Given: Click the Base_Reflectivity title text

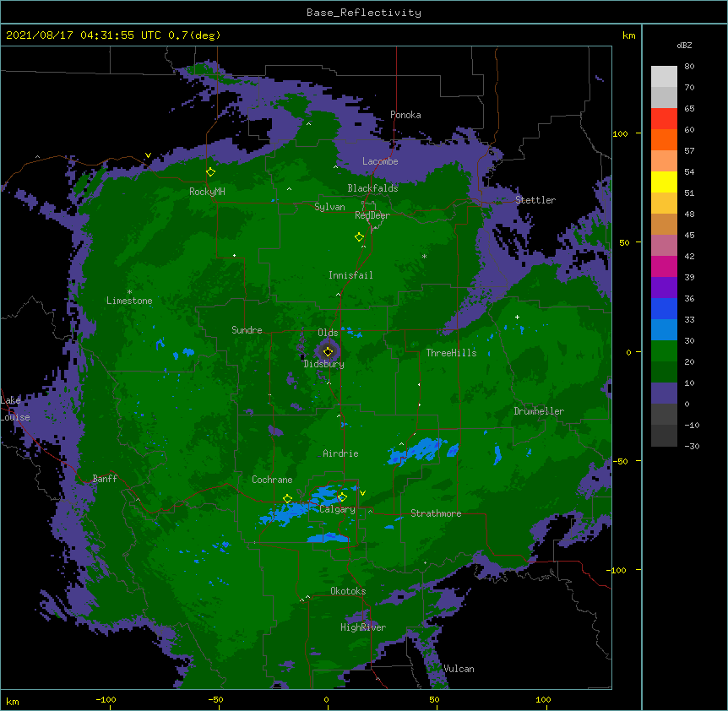Looking at the screenshot, I should coord(363,13).
